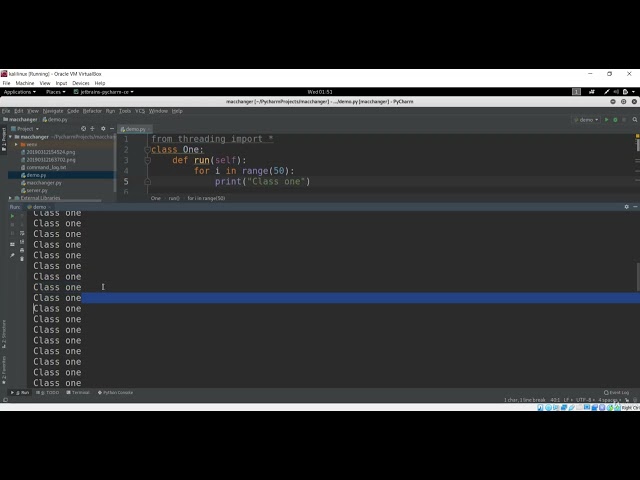Open the power/system menu arrow in Kali top bar

point(633,92)
